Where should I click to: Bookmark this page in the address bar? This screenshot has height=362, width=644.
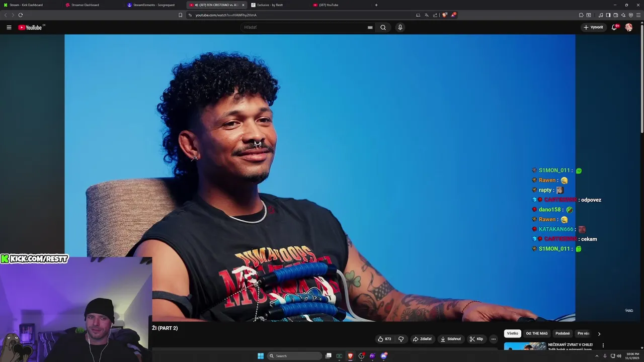180,15
